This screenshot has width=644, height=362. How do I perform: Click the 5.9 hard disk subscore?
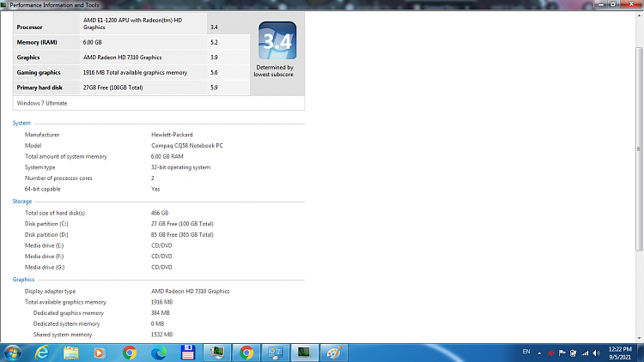coord(214,87)
